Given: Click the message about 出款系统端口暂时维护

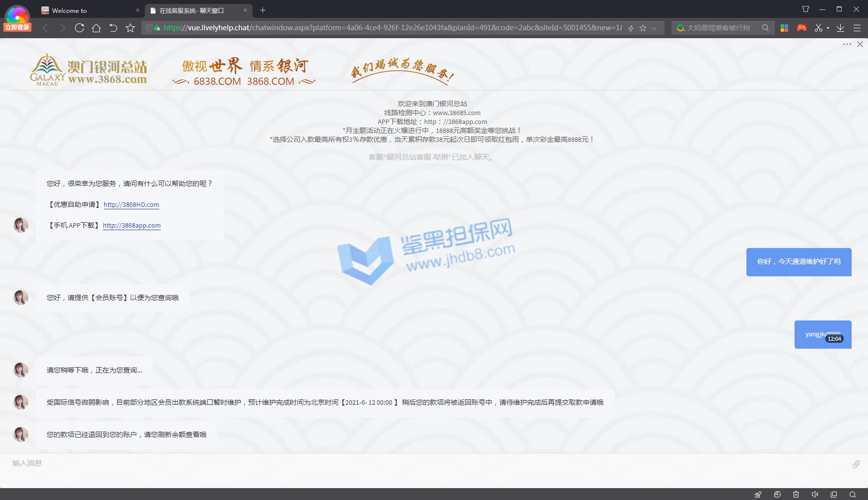Looking at the screenshot, I should pyautogui.click(x=325, y=402).
